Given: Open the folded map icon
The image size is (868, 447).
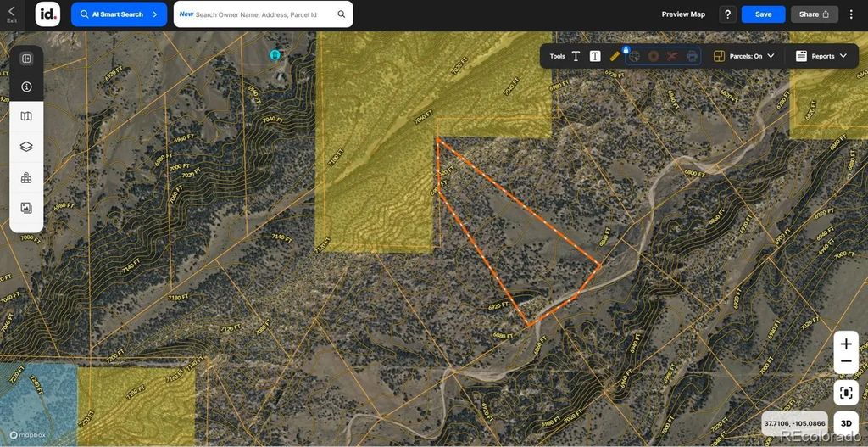Looking at the screenshot, I should click(x=26, y=116).
